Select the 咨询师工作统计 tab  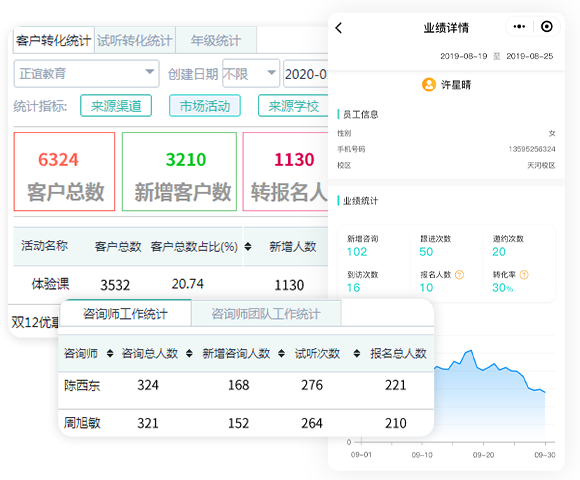[x=125, y=314]
